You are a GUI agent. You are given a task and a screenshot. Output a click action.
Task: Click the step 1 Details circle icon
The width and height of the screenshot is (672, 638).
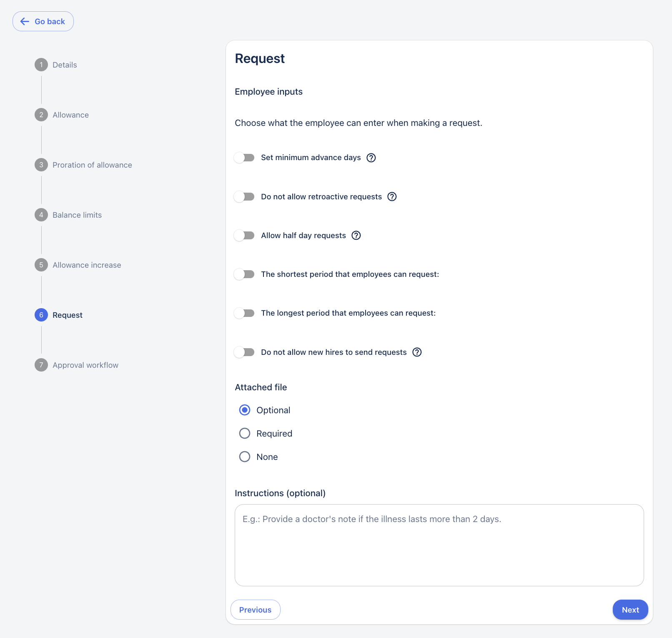41,65
